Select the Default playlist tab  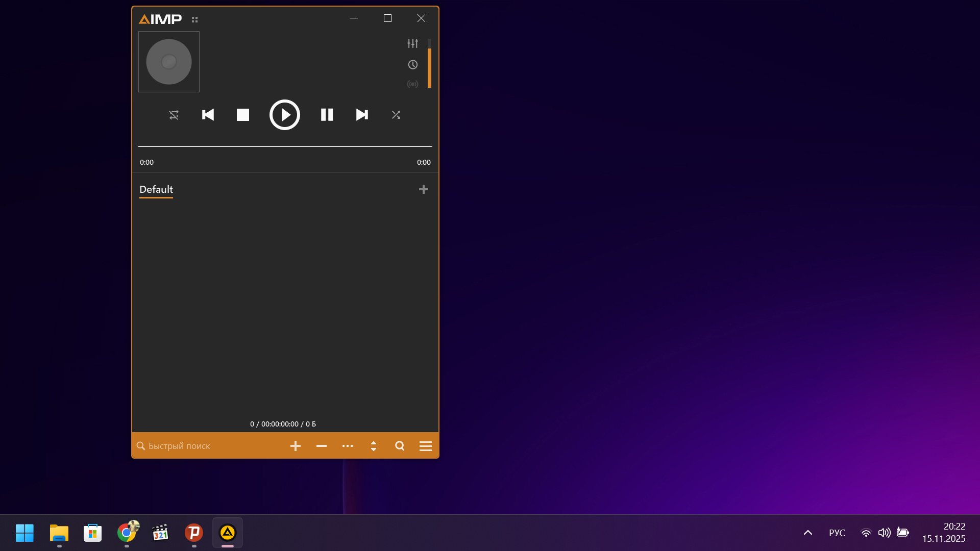(x=156, y=189)
